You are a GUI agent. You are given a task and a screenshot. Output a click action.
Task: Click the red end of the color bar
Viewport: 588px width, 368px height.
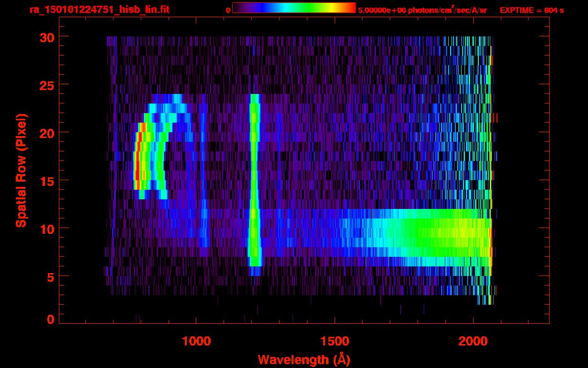(x=351, y=8)
